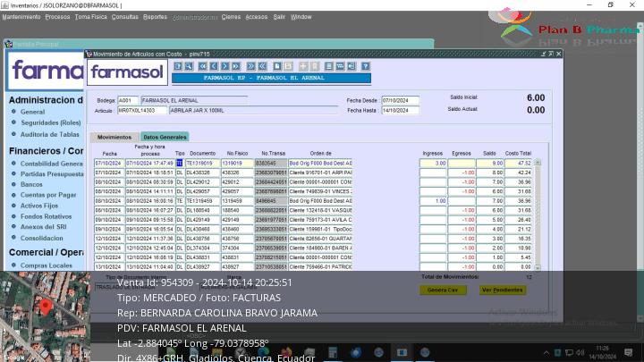Click the Salir menu item
The image size is (644, 362).
tap(279, 17)
